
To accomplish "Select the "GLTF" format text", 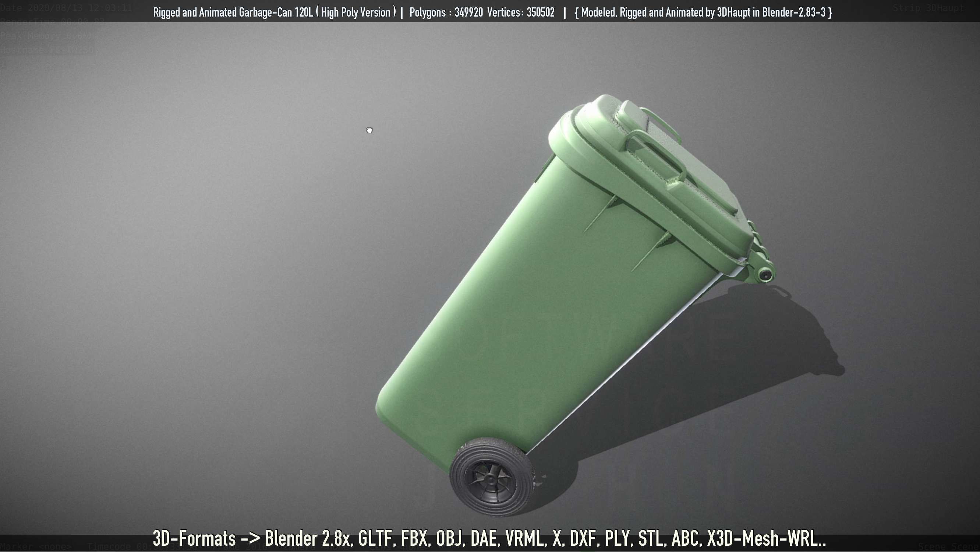I will coord(375,538).
